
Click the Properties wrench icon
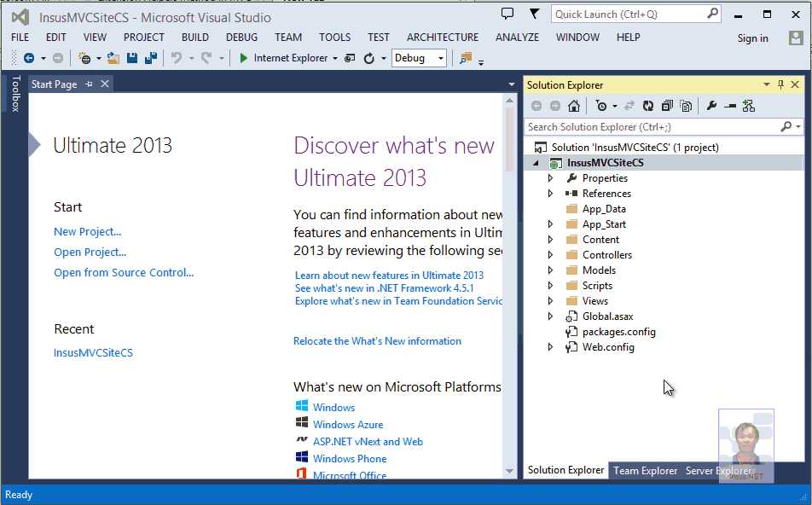click(x=711, y=106)
